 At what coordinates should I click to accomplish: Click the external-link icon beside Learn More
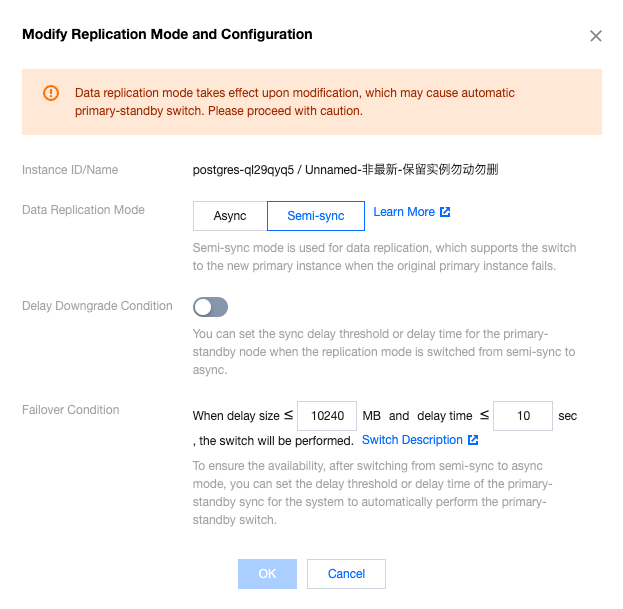(445, 212)
